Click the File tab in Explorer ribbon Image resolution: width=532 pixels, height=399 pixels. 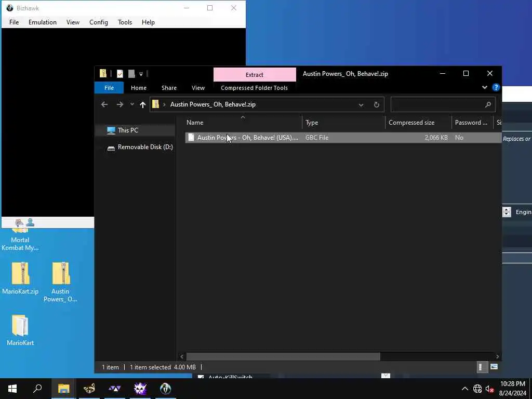(x=109, y=87)
